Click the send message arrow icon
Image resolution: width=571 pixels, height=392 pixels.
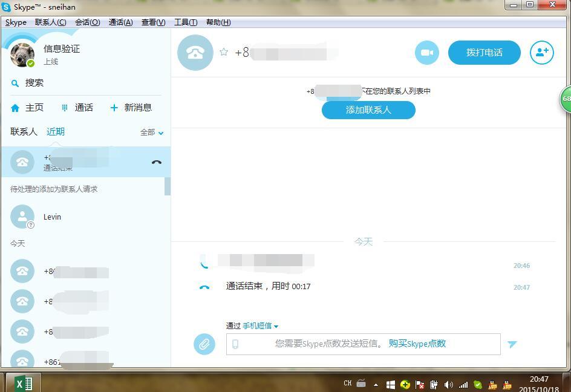(x=512, y=344)
